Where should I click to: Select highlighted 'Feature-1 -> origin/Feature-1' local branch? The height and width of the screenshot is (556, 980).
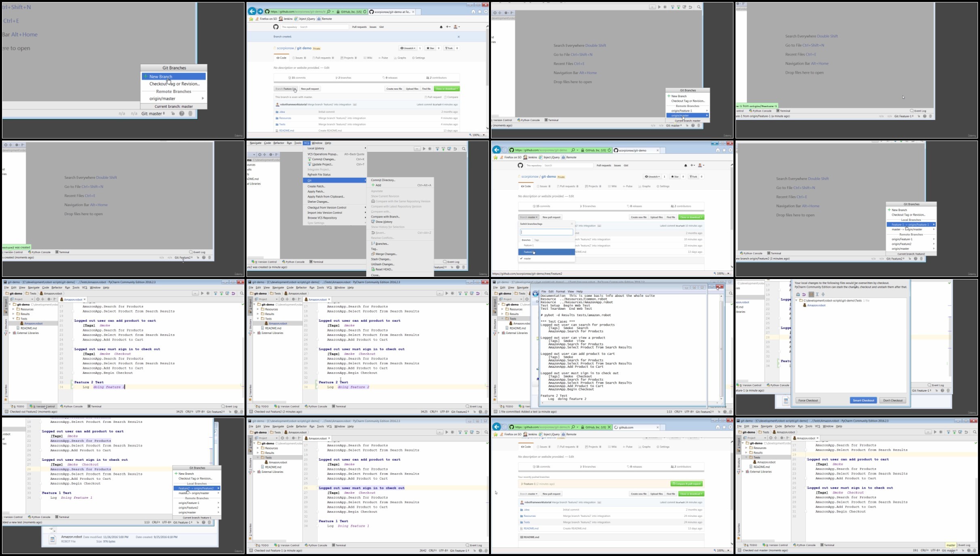(x=911, y=224)
